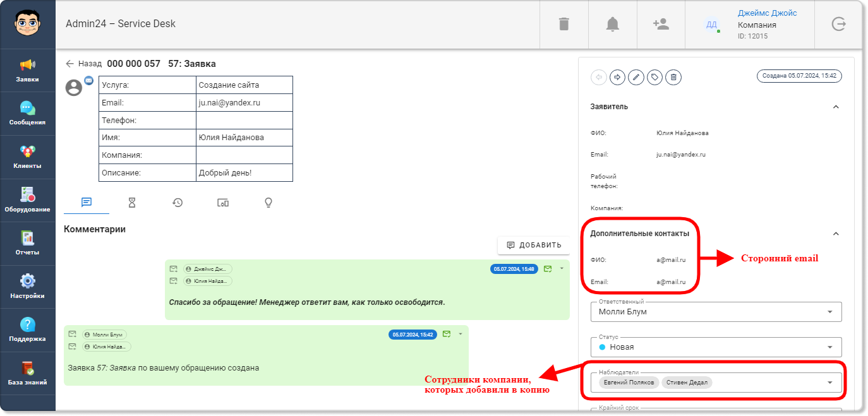The width and height of the screenshot is (868, 416).
Task: Click the forward arrow icon in the ticket panel
Action: [617, 77]
